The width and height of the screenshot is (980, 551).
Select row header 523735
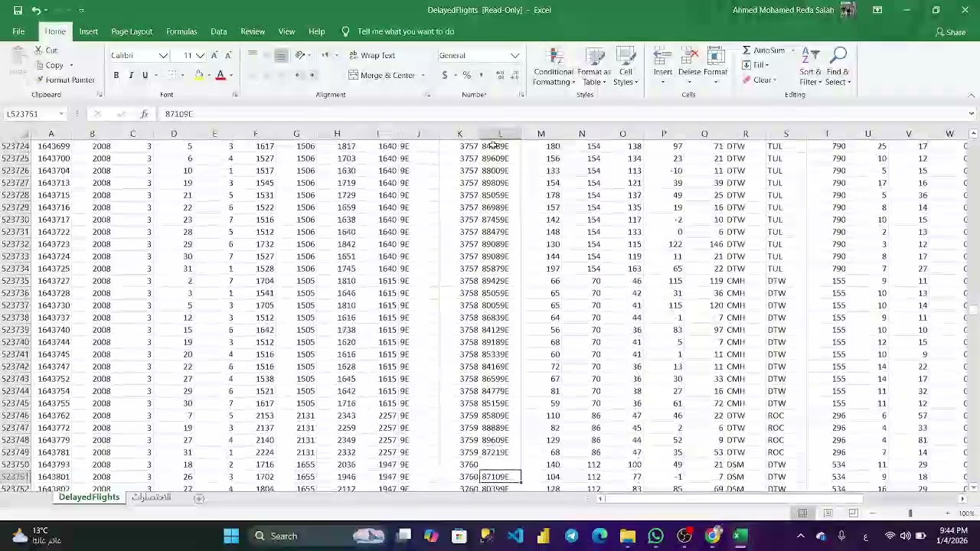[x=15, y=281]
